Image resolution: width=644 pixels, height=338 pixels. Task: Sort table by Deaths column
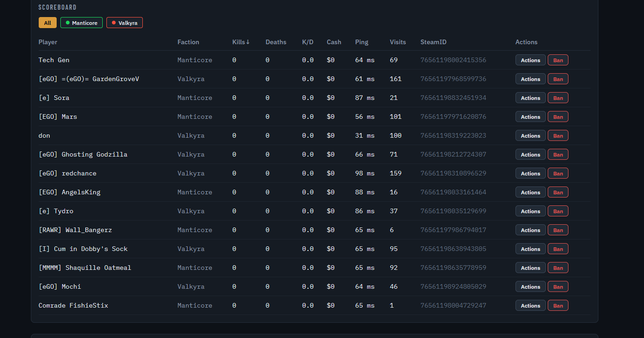(x=276, y=42)
